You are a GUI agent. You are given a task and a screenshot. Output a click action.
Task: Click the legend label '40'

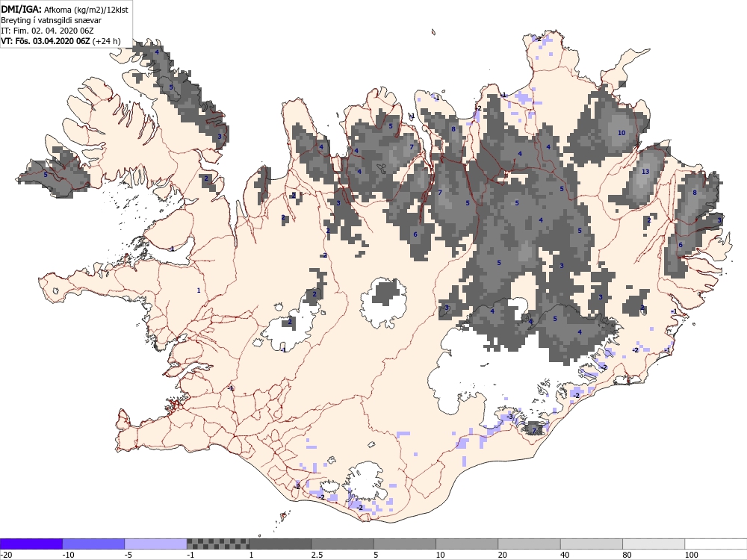tap(565, 555)
